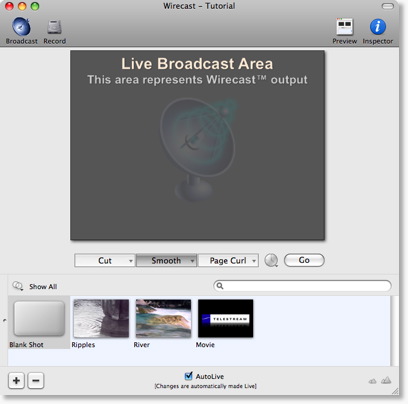Open the Preview panel icon
408x404 pixels.
[x=344, y=26]
